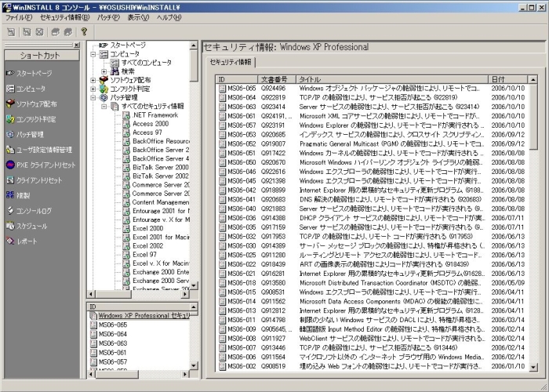This screenshot has height=392, width=549.
Task: Open the ファイル menu
Action: click(19, 17)
